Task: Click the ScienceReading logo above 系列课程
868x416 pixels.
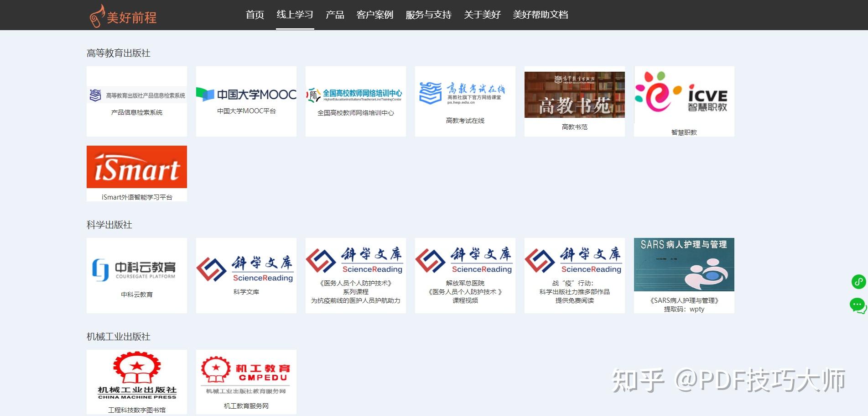Action: 356,260
